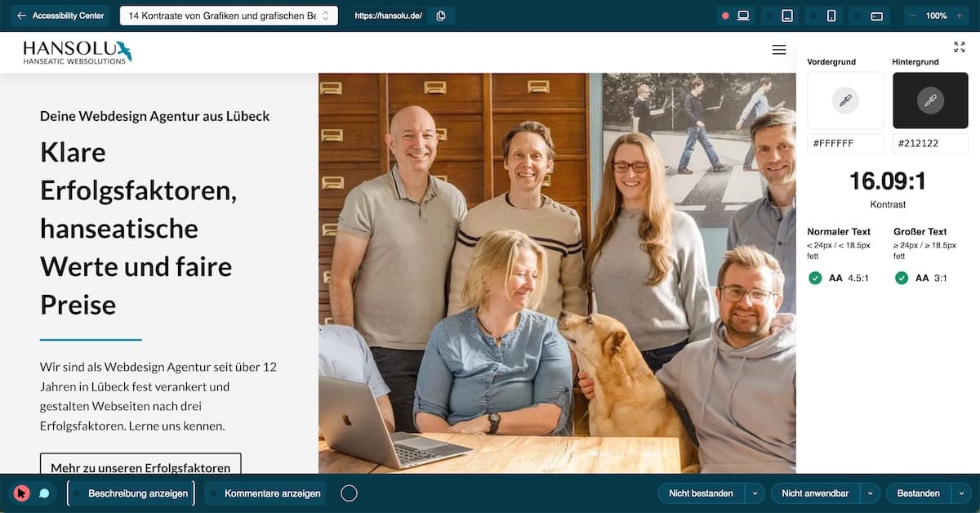Switch to the mobile phone preview
This screenshot has width=980, height=513.
point(831,15)
